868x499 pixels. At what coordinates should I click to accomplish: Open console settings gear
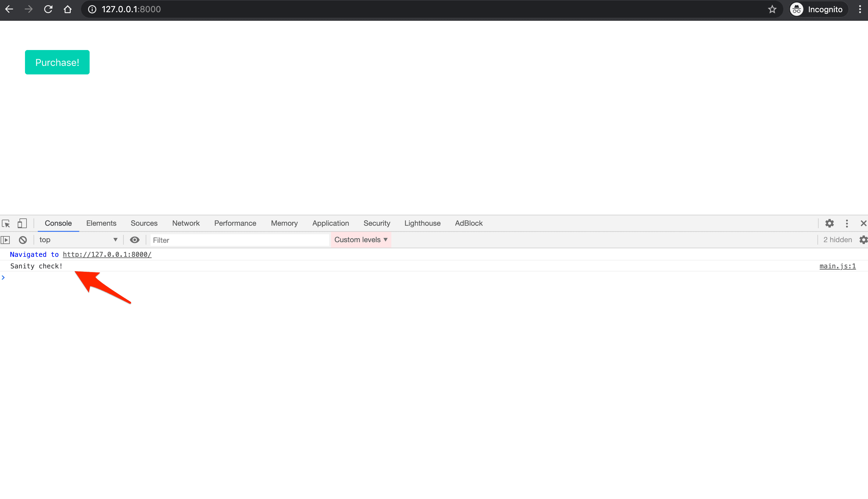coord(863,240)
